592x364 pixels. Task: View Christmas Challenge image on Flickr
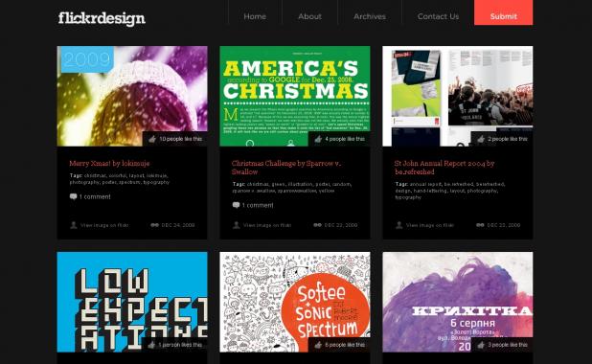(267, 225)
